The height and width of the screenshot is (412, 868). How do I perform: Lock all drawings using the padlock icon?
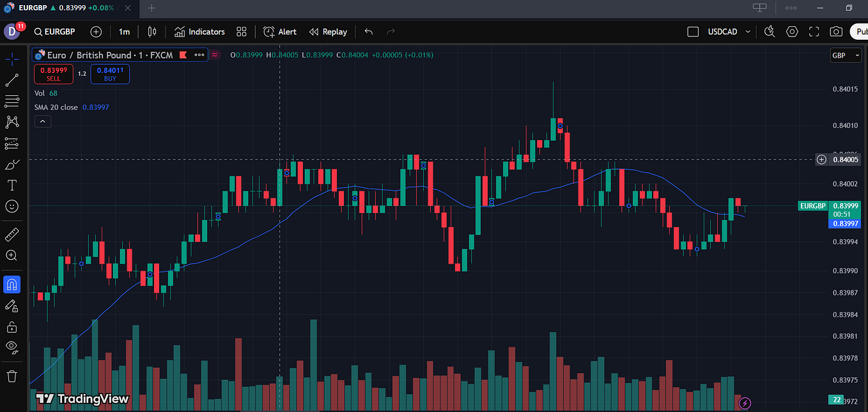pos(12,326)
